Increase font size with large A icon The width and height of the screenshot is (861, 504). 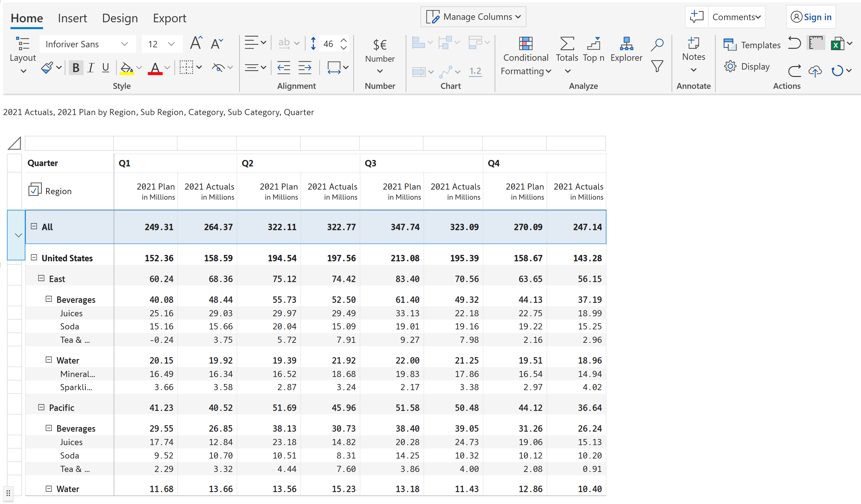click(x=196, y=43)
